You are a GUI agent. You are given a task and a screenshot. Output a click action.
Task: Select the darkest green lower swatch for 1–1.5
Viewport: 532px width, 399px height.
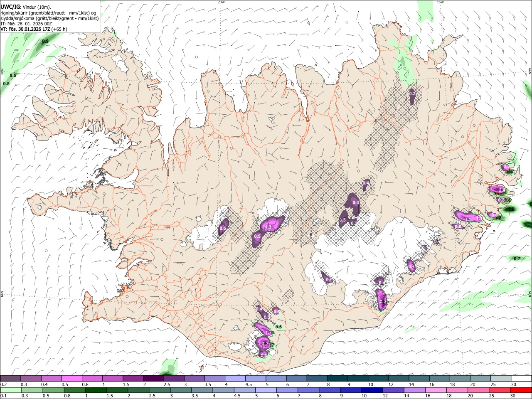(x=96, y=390)
